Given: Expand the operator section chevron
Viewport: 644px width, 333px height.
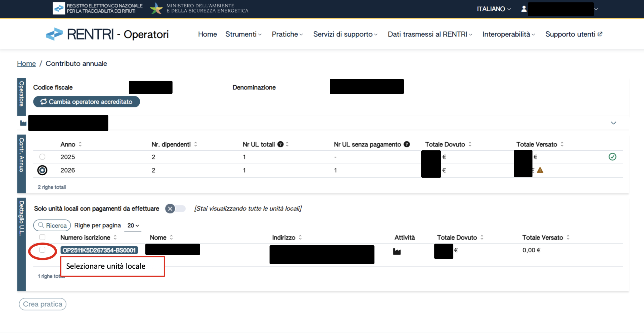Looking at the screenshot, I should (613, 123).
